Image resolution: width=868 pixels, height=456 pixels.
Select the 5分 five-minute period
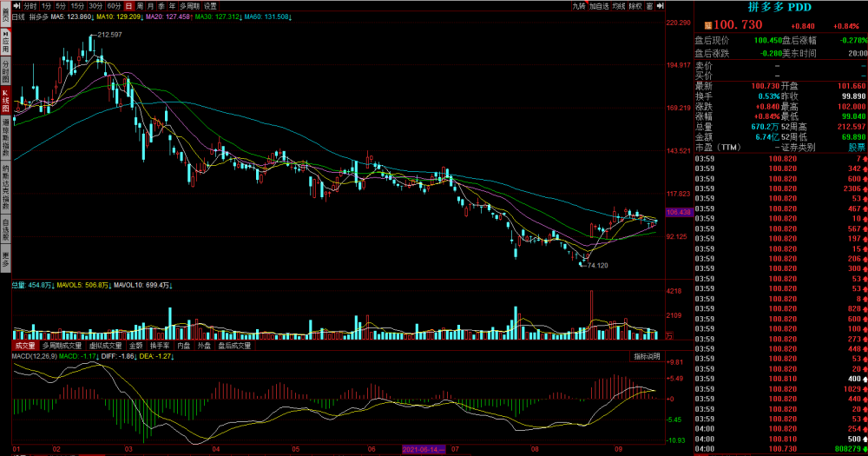tap(61, 6)
